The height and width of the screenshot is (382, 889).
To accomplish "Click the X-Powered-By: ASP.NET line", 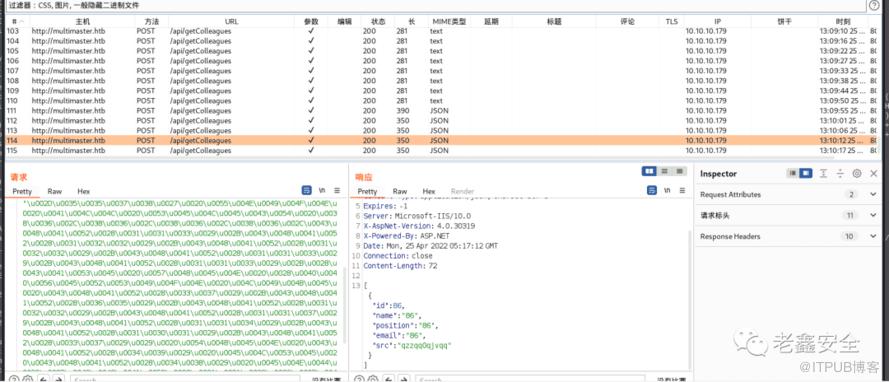I will 407,236.
